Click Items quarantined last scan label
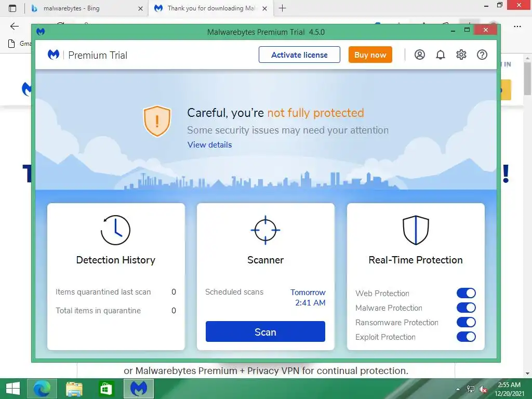 (103, 292)
